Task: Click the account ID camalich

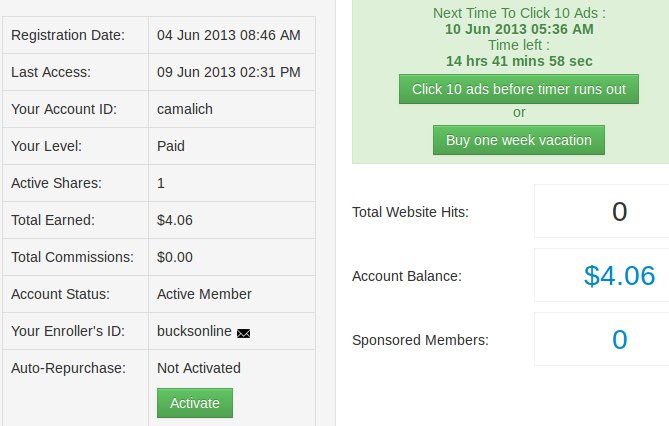Action: click(x=184, y=109)
